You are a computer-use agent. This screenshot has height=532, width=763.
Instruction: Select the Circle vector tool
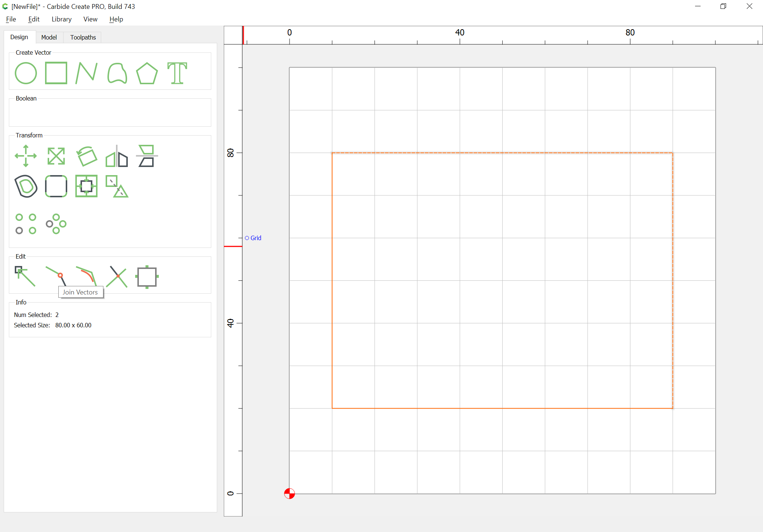pyautogui.click(x=26, y=73)
